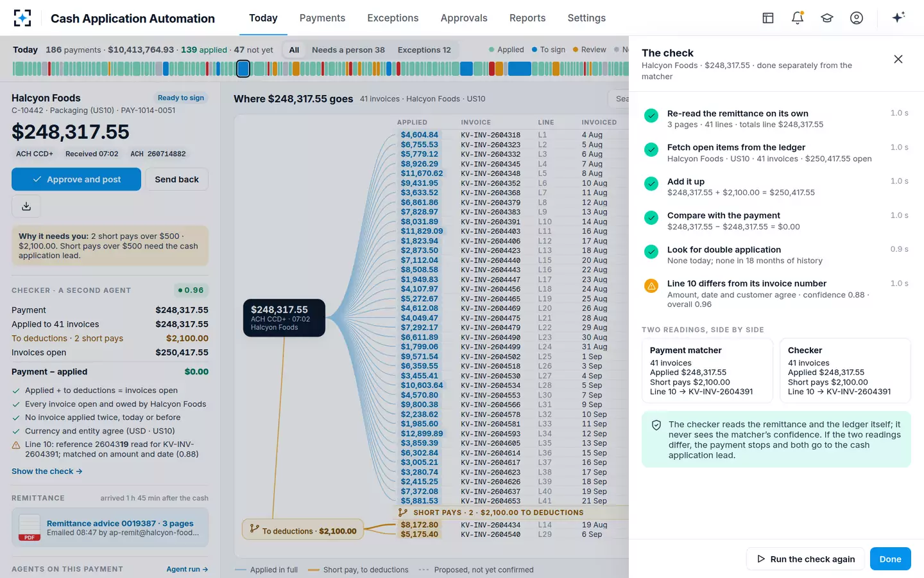924x578 pixels.
Task: Go to the Approvals tab
Action: click(x=464, y=18)
